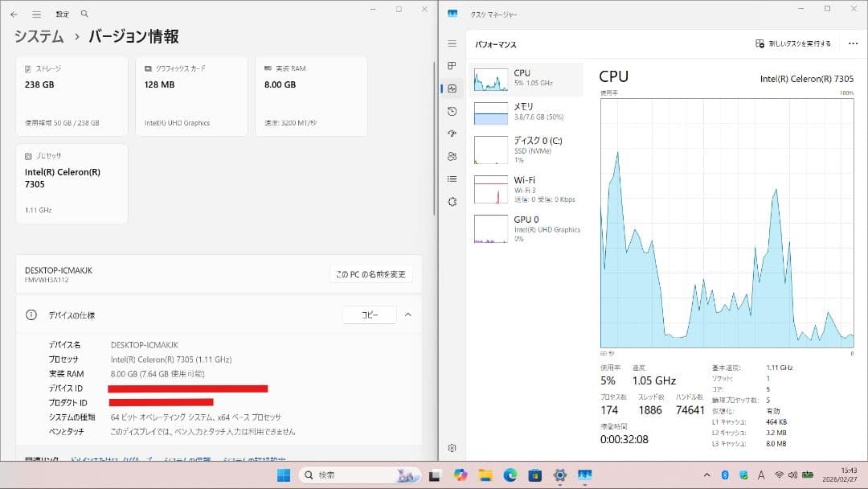Click the 'Intel(R) Celeron(R) 7305 (1.11 GHz)' processor value
The image size is (868, 489).
coord(171,360)
